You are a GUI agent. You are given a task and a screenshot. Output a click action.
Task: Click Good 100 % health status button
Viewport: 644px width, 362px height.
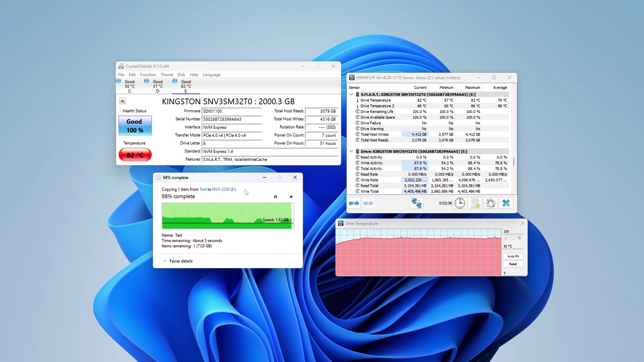135,125
